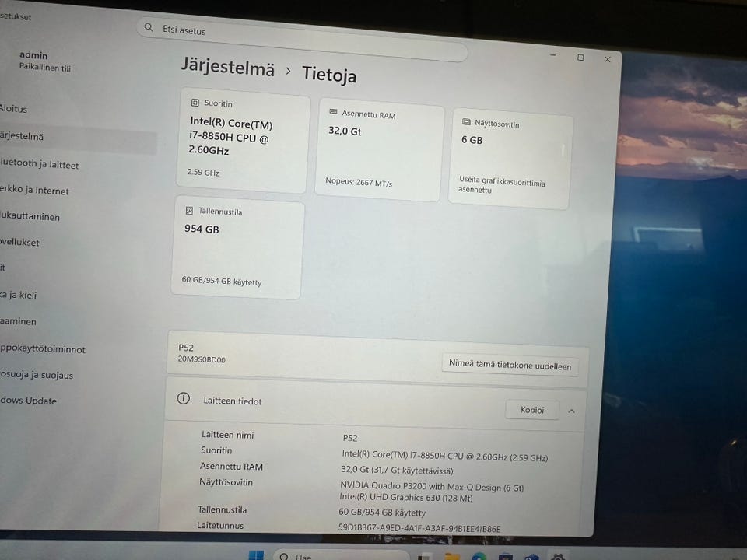This screenshot has width=747, height=560.
Task: Click the Laitteen tiedot header
Action: [376, 404]
